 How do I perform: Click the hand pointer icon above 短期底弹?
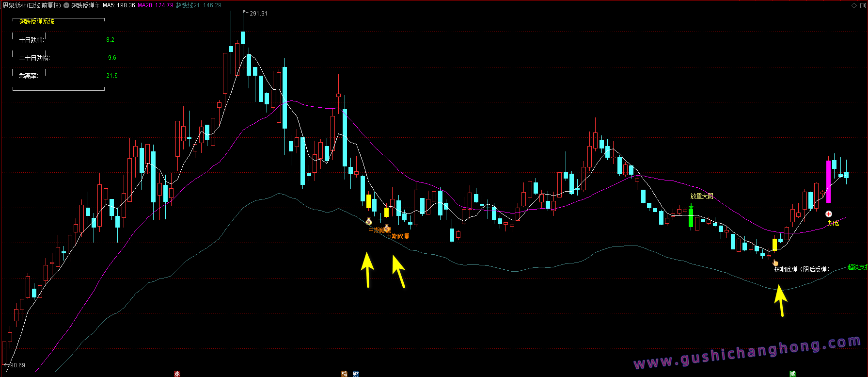775,262
